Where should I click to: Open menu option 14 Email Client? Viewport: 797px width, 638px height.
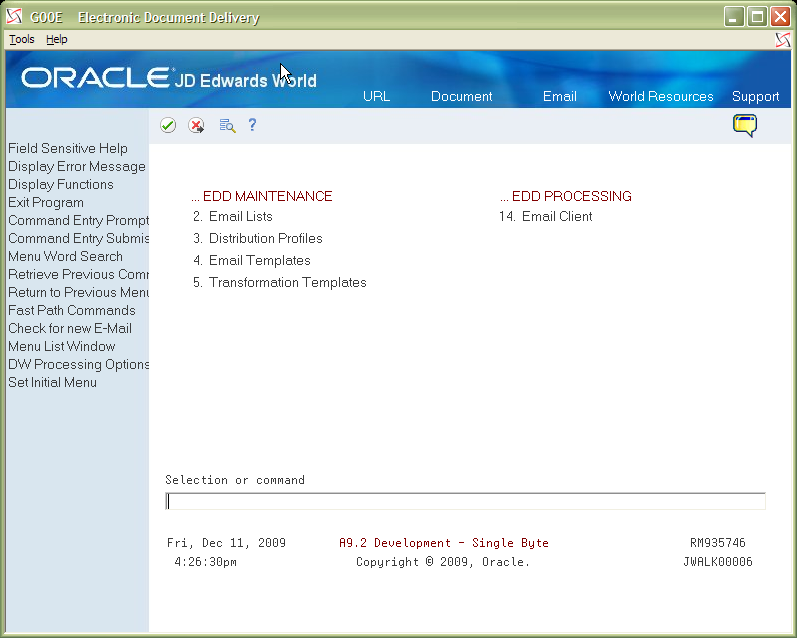point(545,217)
